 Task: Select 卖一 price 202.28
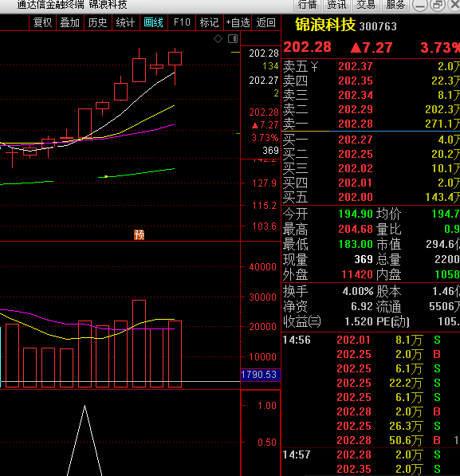click(356, 124)
